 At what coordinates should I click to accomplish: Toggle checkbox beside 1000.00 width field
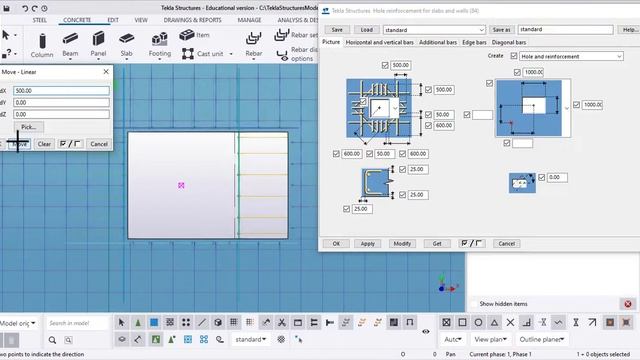tap(517, 72)
